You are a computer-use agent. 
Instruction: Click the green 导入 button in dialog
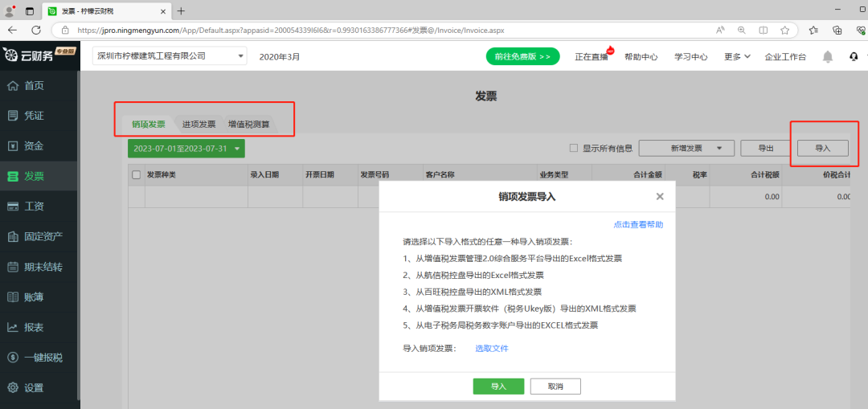coord(498,387)
